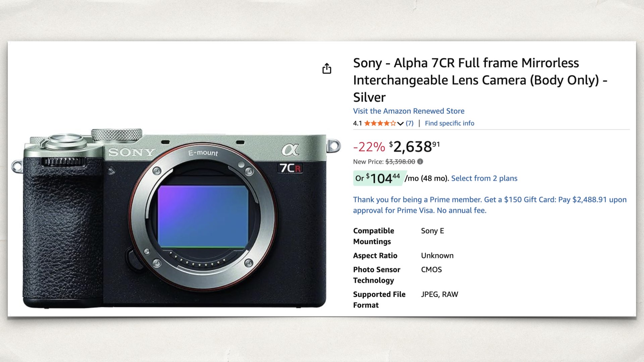Open the reviews by clicking the (7) link

pos(409,123)
